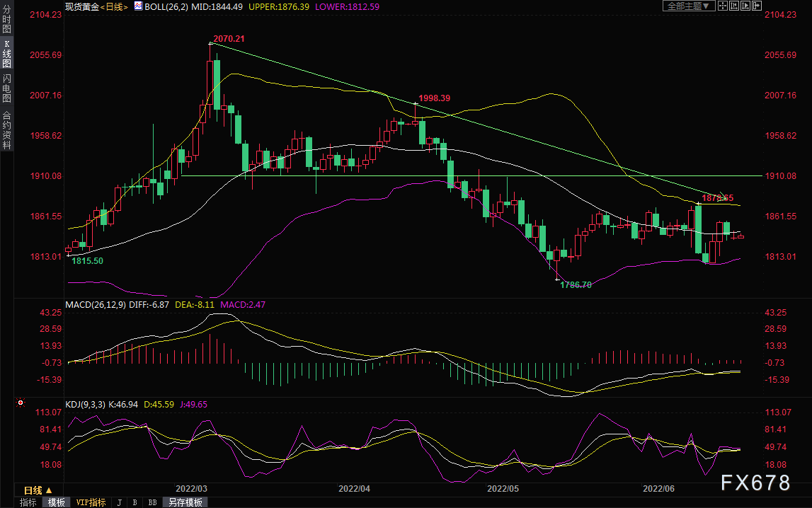Click the chart play-forward axis icon
Image resolution: width=812 pixels, height=508 pixels.
pos(745,6)
